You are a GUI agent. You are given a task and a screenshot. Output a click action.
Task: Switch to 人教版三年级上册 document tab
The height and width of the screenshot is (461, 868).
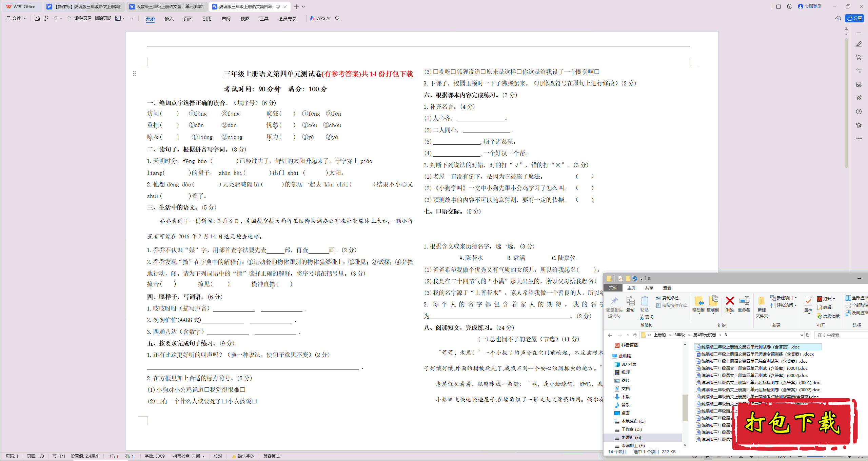click(x=167, y=7)
